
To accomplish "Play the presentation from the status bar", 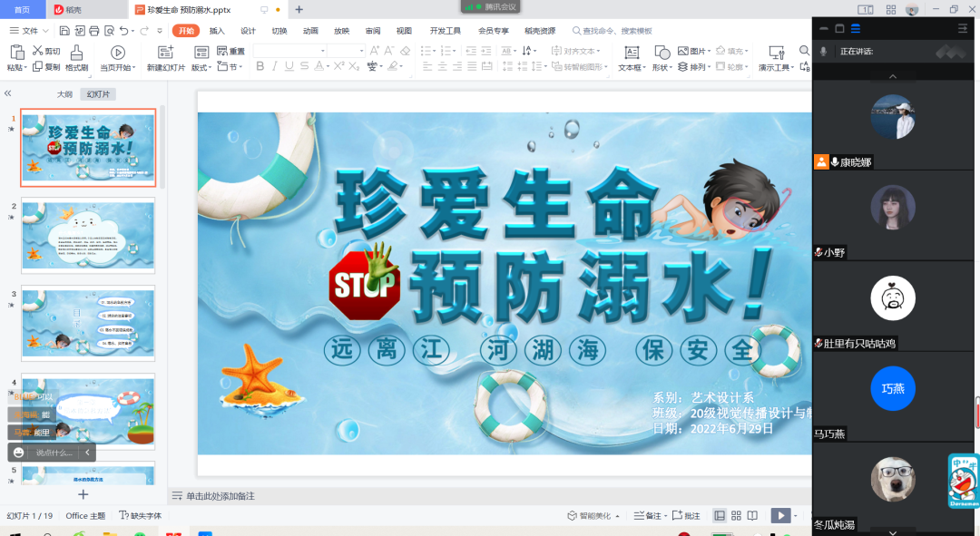I will pyautogui.click(x=781, y=515).
